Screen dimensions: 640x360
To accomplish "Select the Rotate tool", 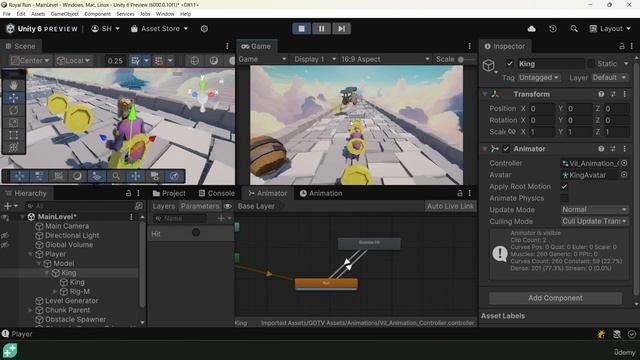I will pyautogui.click(x=13, y=110).
